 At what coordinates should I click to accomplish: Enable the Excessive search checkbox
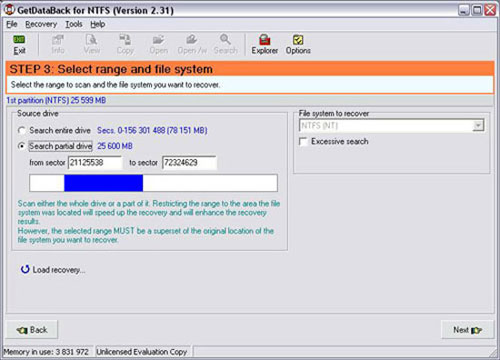[x=303, y=142]
